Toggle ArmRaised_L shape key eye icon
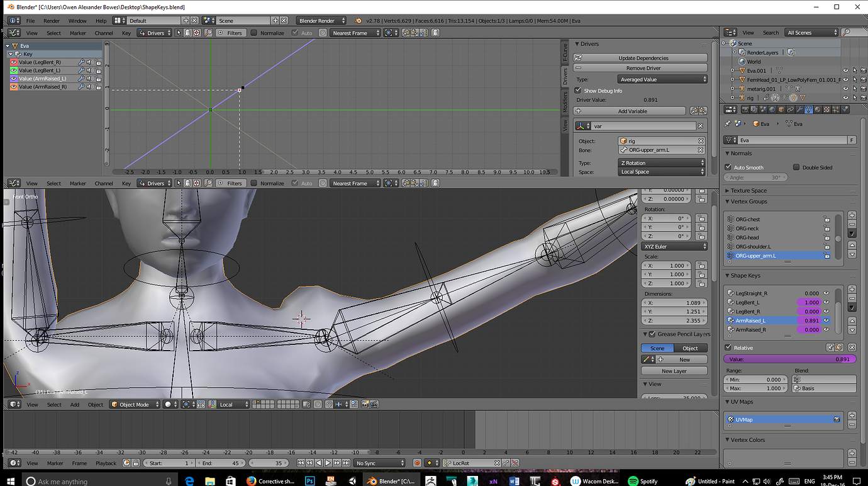 click(826, 320)
